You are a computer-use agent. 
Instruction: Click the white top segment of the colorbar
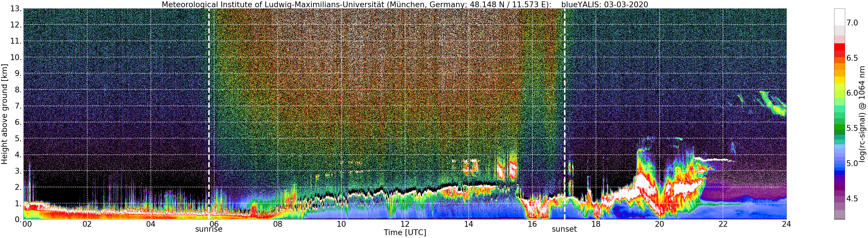[839, 17]
